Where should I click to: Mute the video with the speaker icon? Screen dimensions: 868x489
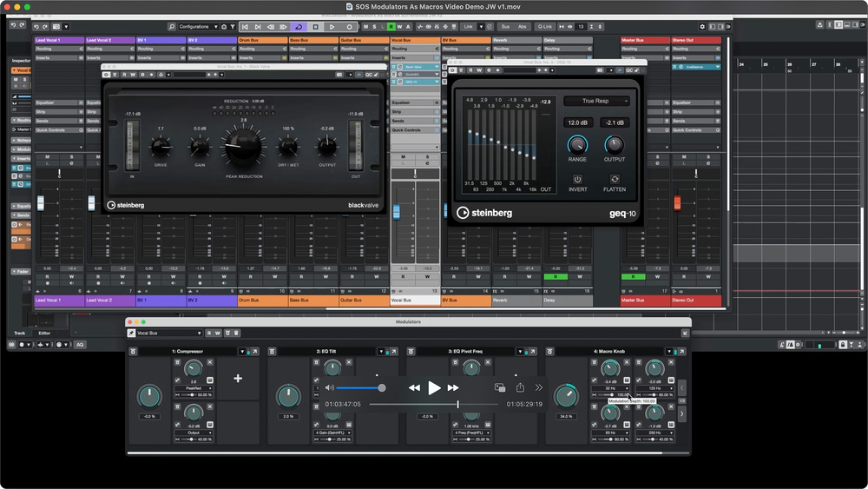[329, 387]
